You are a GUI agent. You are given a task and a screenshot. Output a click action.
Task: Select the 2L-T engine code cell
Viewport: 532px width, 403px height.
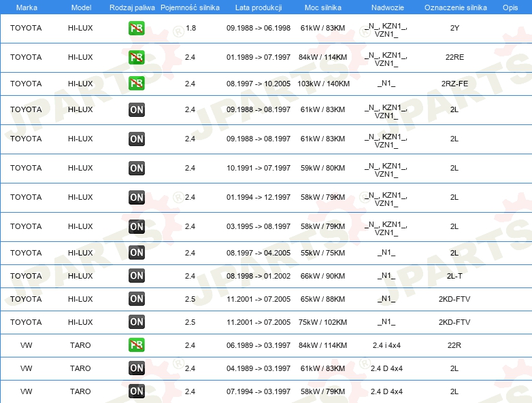pyautogui.click(x=454, y=276)
